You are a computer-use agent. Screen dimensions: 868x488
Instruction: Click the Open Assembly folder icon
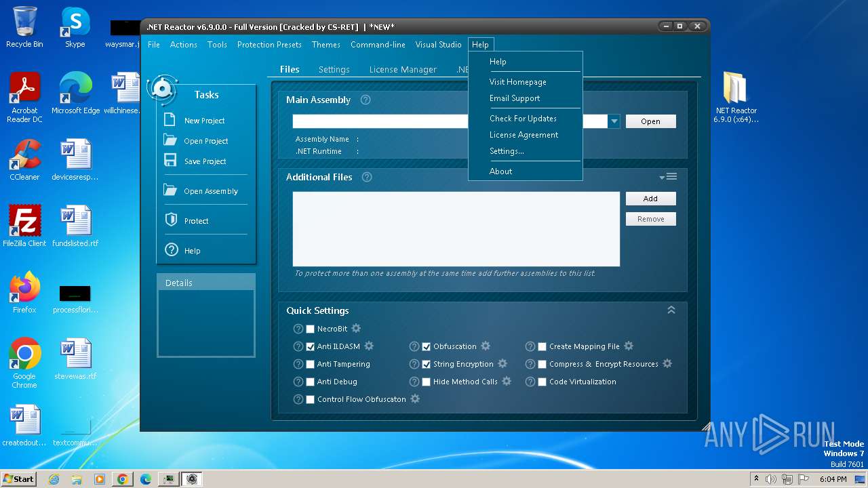tap(170, 190)
